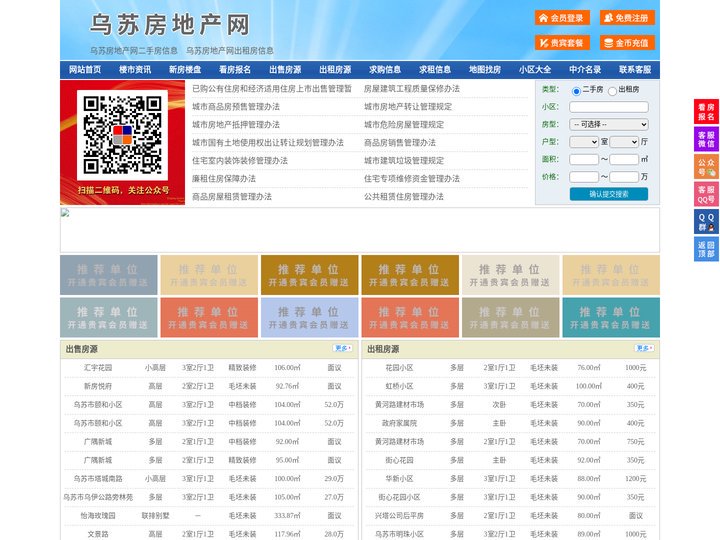Open the 公共租赁住房管理办法 link
Viewport: 720px width, 540px height.
click(404, 197)
